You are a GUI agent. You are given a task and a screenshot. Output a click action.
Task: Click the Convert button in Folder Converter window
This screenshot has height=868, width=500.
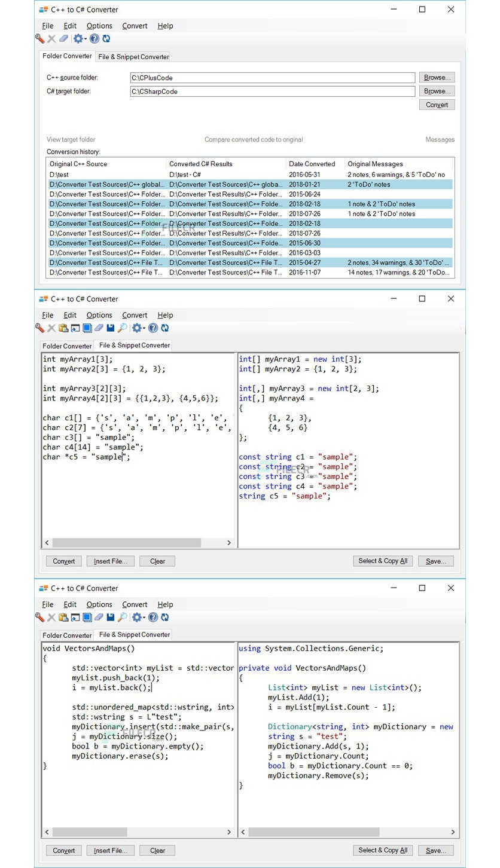[437, 105]
